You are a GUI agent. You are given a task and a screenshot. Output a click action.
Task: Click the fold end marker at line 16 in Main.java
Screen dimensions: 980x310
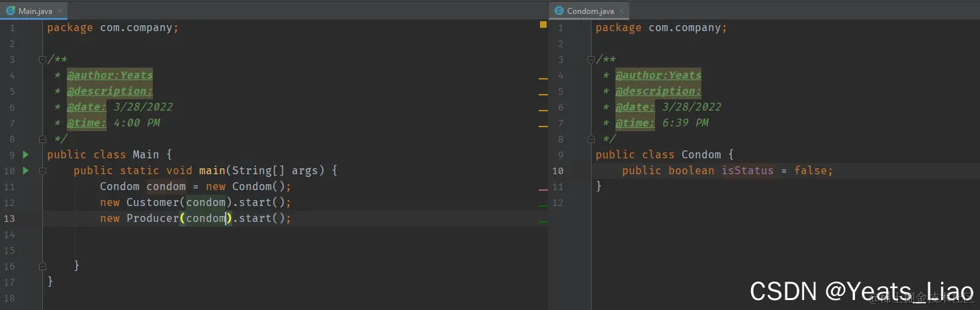point(42,266)
